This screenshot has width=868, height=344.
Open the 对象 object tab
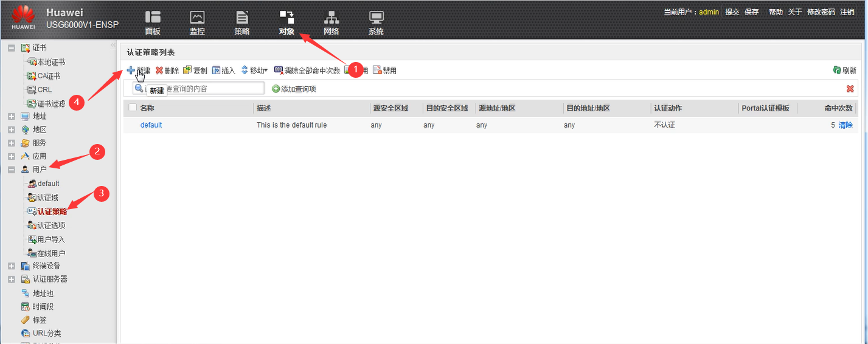[x=286, y=23]
